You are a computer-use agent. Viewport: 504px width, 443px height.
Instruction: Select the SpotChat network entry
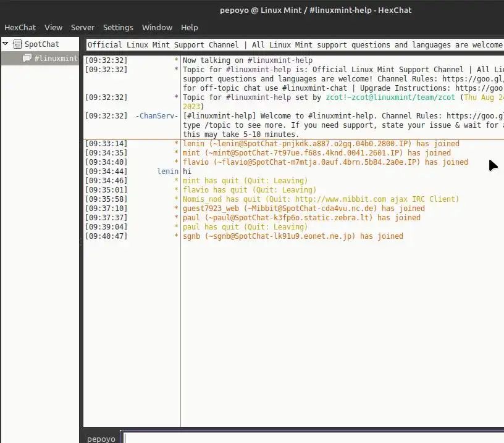tap(42, 44)
